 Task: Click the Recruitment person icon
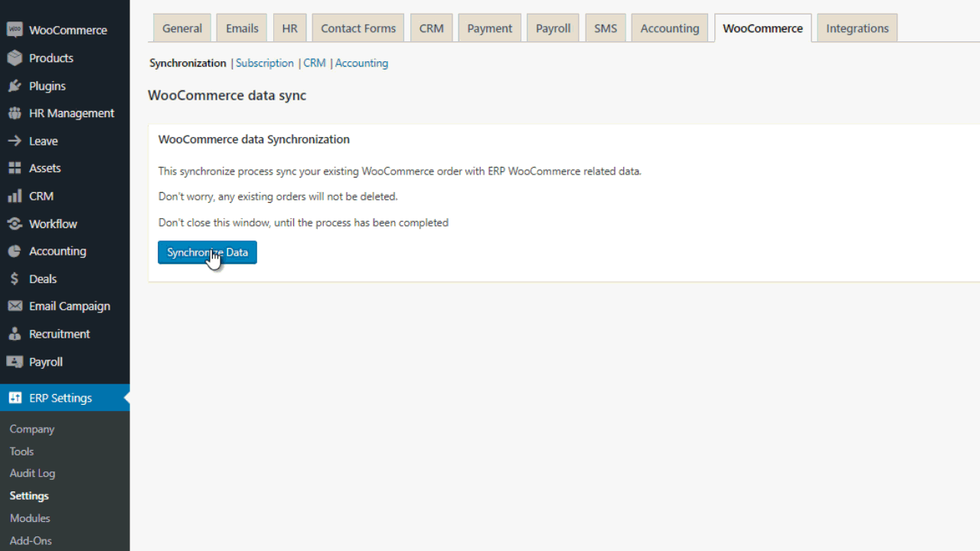(15, 334)
